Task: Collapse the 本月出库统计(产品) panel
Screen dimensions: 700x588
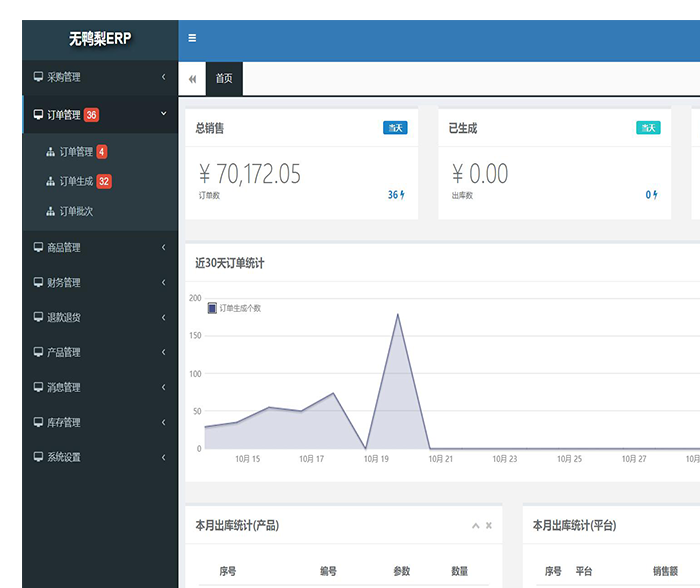Action: 476,526
